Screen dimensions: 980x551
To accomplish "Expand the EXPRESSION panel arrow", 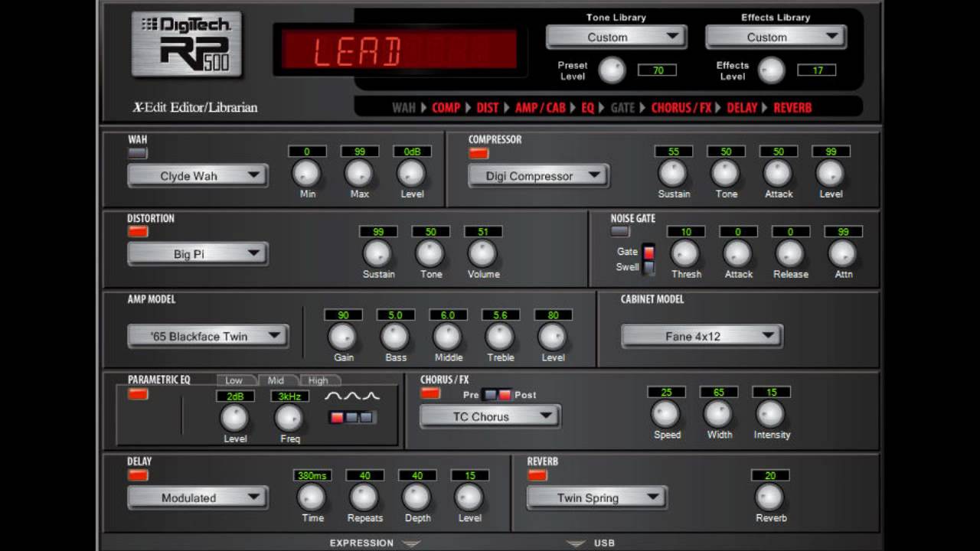I will tap(411, 543).
